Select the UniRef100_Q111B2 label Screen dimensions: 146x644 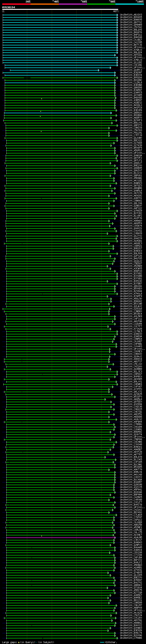131,63
